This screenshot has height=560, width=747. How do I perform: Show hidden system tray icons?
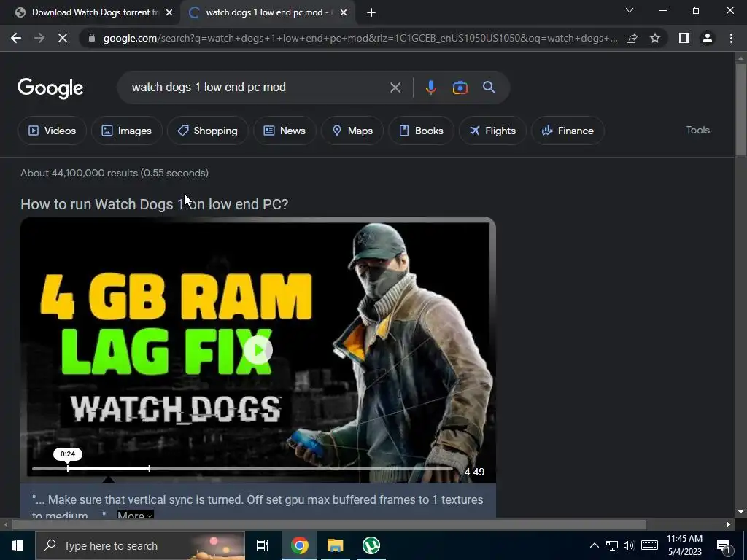[594, 545]
